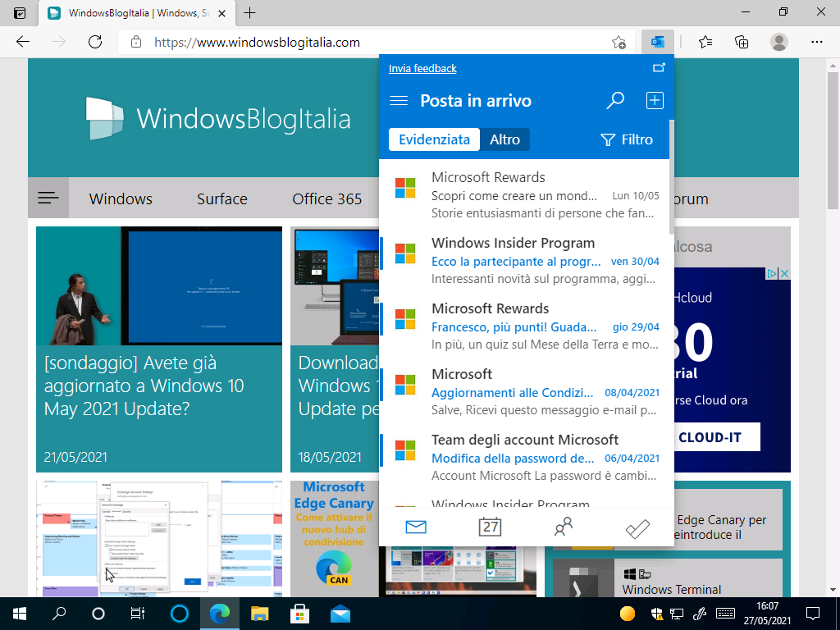Open a new browser tab
This screenshot has height=630, width=840.
(x=249, y=13)
